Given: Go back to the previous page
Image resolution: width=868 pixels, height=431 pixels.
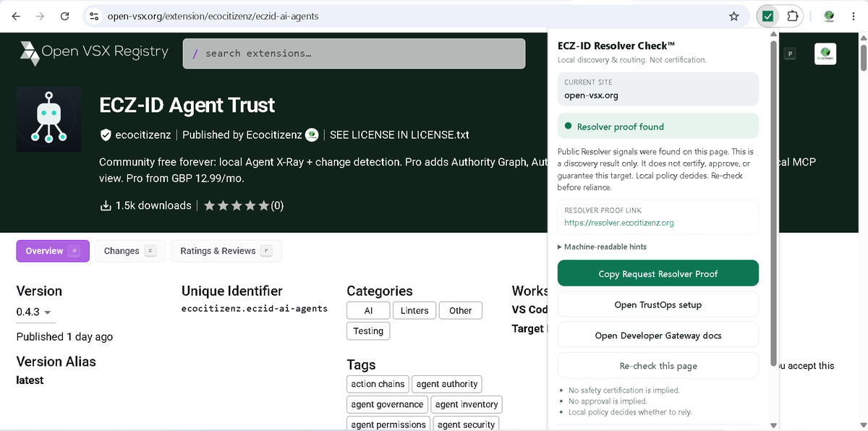Looking at the screenshot, I should (x=16, y=16).
